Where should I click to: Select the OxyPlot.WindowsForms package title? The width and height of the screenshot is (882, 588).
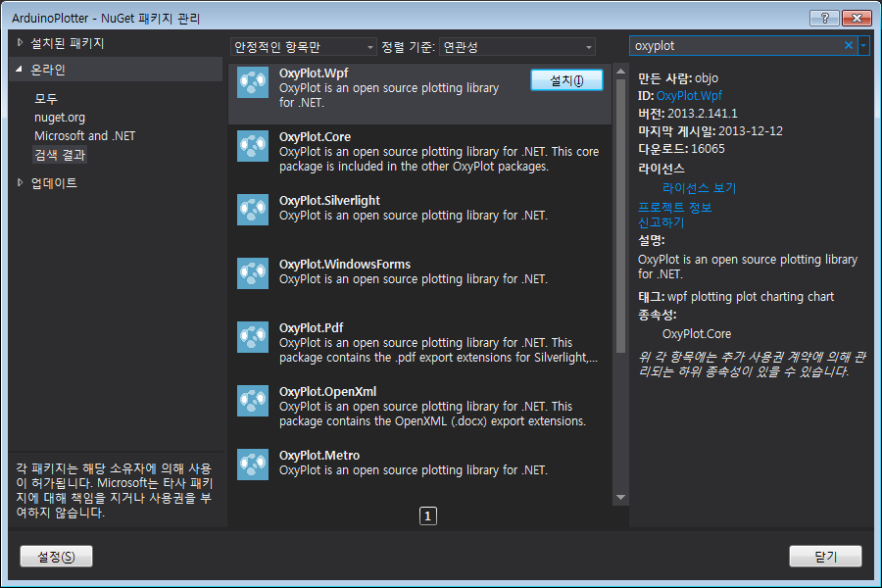pyautogui.click(x=345, y=264)
